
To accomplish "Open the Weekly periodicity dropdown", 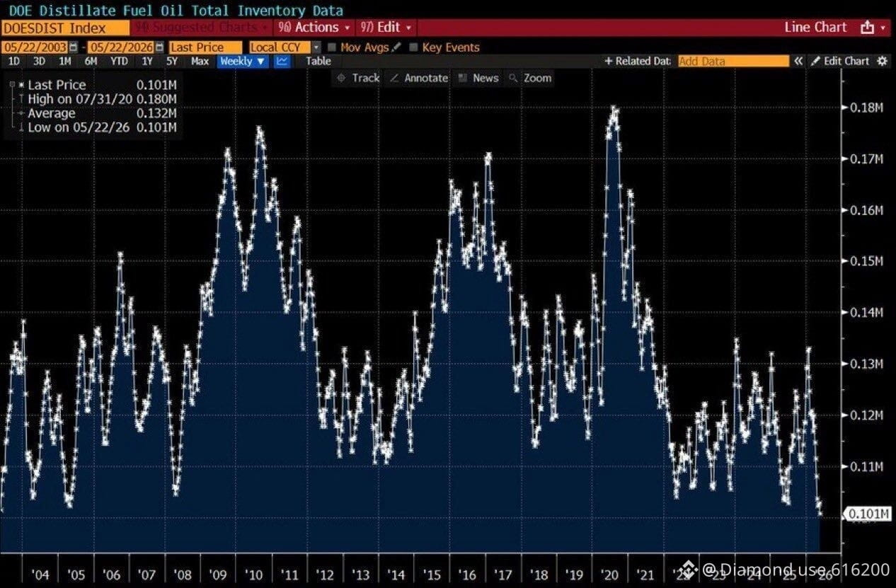I will coord(243,61).
